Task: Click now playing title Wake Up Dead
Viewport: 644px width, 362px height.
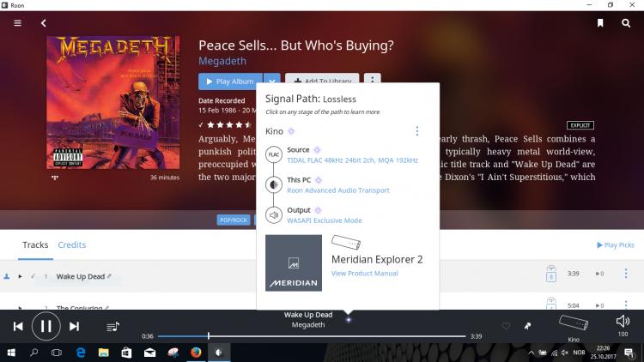Action: (x=308, y=315)
